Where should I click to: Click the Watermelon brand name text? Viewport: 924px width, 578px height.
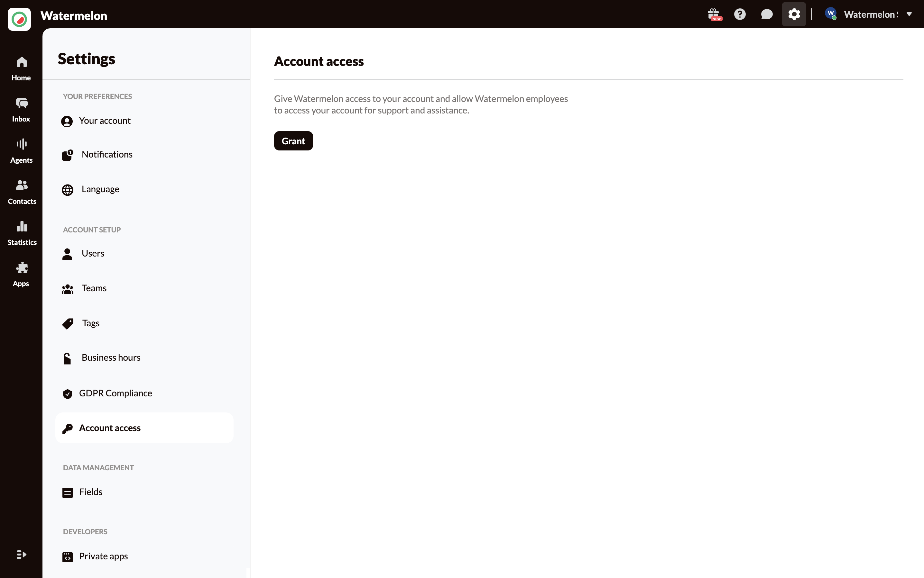pos(74,16)
